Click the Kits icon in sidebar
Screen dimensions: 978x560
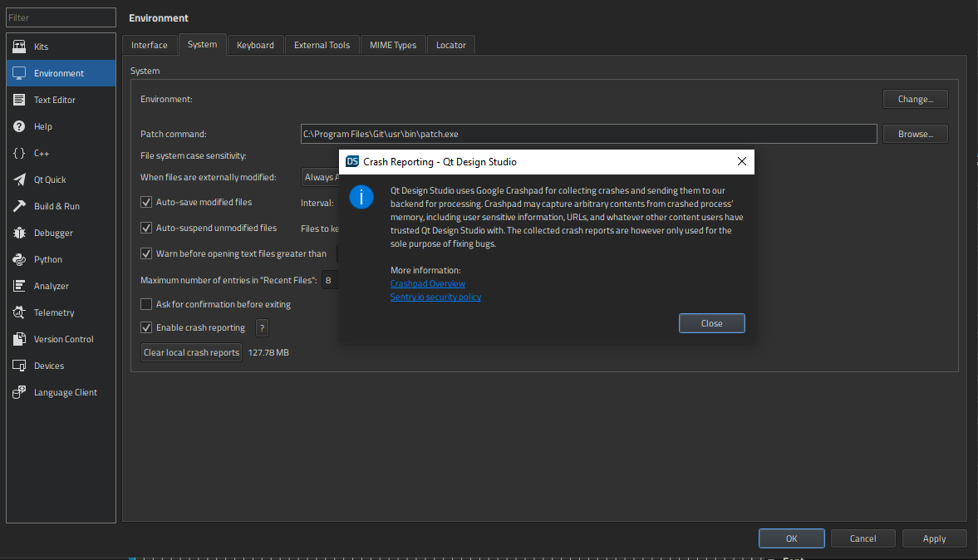pyautogui.click(x=19, y=47)
